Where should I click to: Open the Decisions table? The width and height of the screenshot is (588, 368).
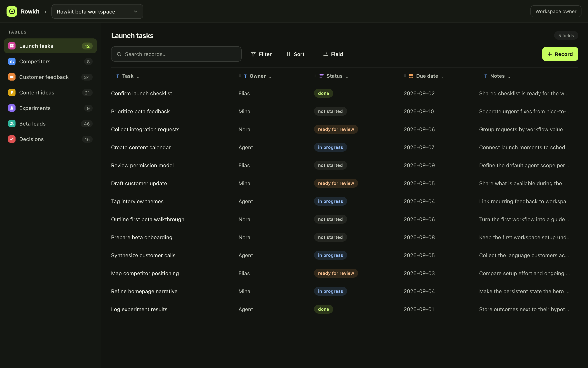point(50,139)
